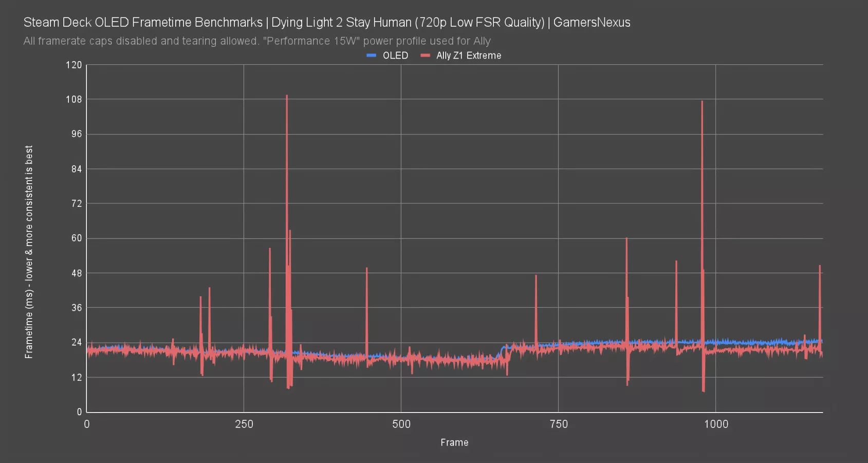
Task: Click the 120 tick label on y-axis
Action: [x=74, y=65]
